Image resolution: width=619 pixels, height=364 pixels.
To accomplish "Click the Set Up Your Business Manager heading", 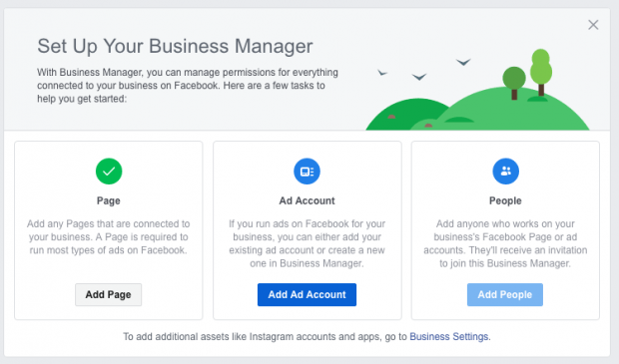I will coord(175,46).
